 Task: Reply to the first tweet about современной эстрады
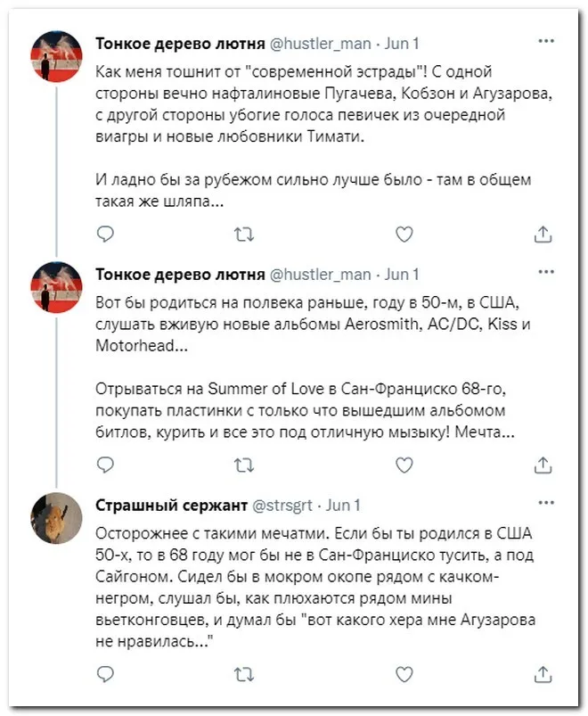tap(105, 234)
